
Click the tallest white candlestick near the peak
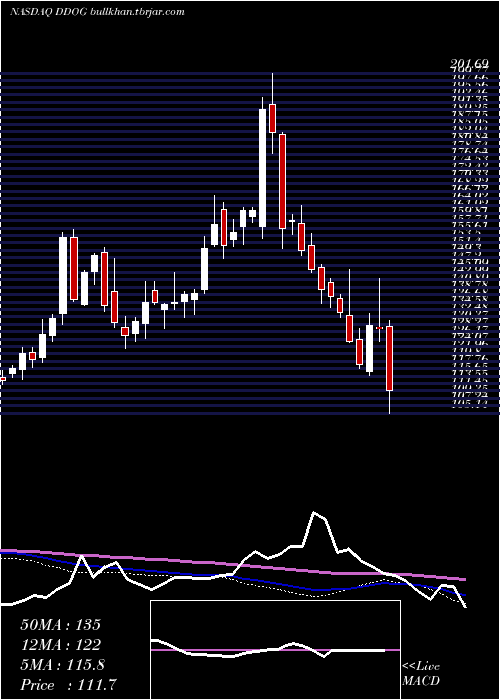pyautogui.click(x=262, y=168)
